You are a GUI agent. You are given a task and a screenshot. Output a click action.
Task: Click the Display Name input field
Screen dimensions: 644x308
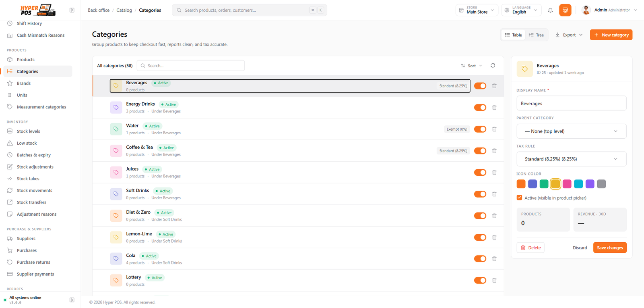coord(572,103)
